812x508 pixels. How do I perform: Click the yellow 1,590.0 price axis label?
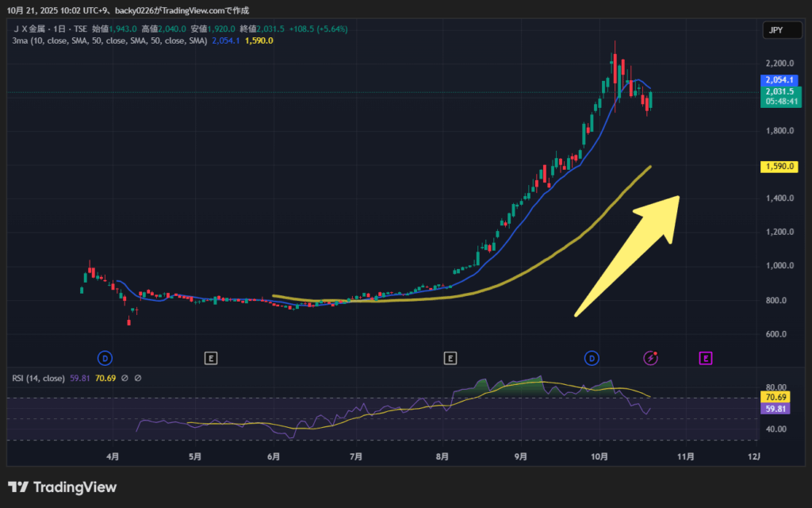point(776,167)
